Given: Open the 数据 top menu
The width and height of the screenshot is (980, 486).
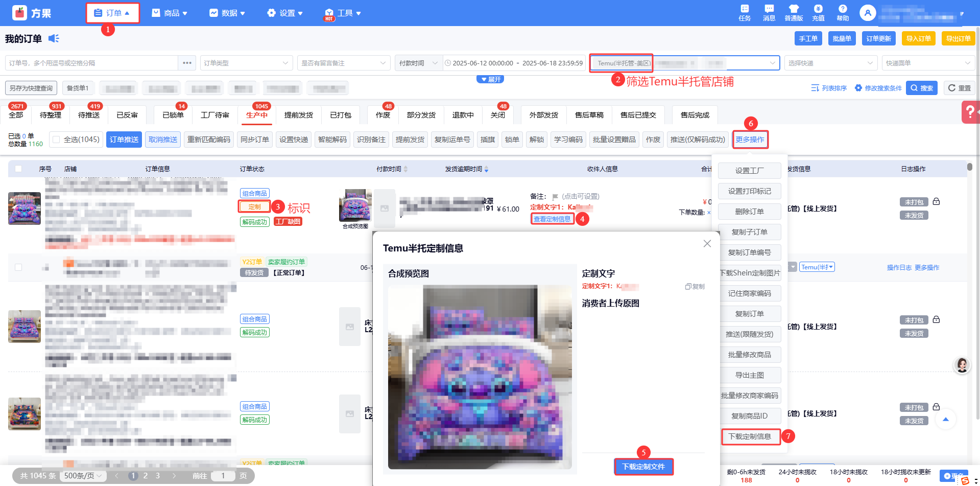Looking at the screenshot, I should point(227,13).
